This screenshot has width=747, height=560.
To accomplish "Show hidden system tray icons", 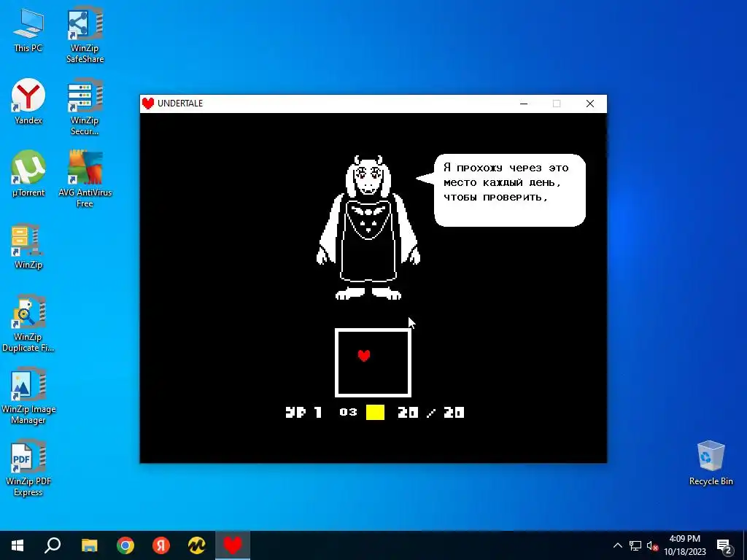I will pos(617,545).
